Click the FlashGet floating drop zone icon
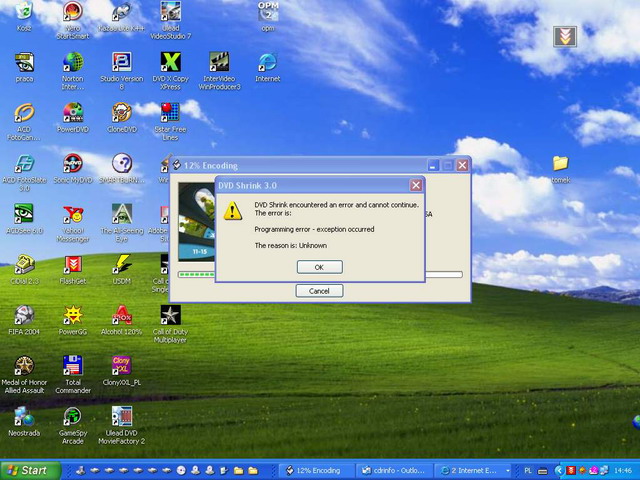640x480 pixels. (565, 36)
